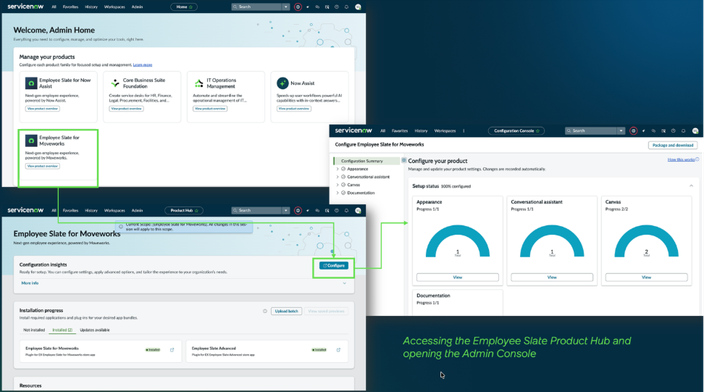Open notifications bell in Configuration Console header
Viewport: 704px width, 392px height.
coord(683,131)
